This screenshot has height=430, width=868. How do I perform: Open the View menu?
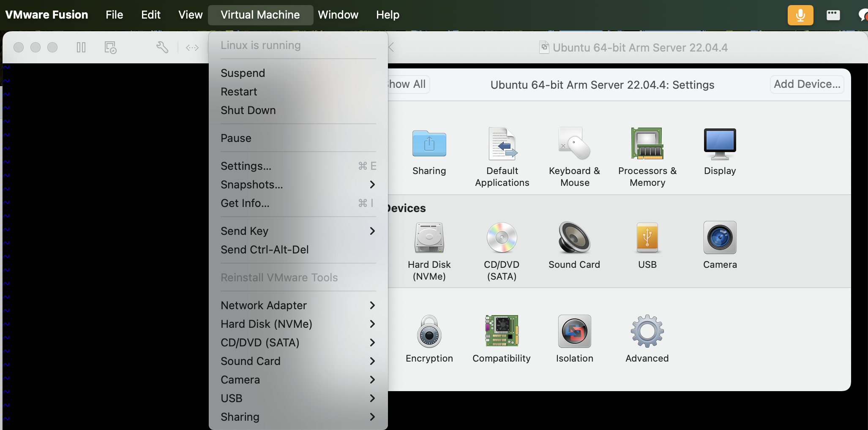point(190,15)
